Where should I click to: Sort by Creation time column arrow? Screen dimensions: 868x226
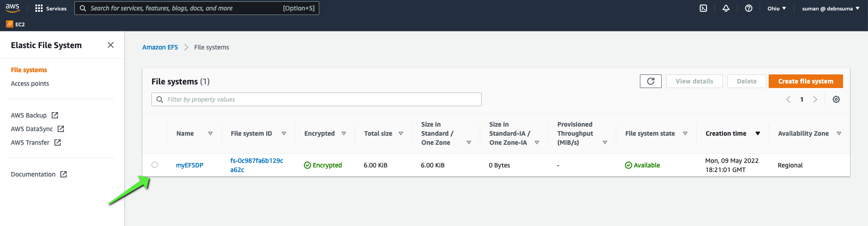[758, 133]
